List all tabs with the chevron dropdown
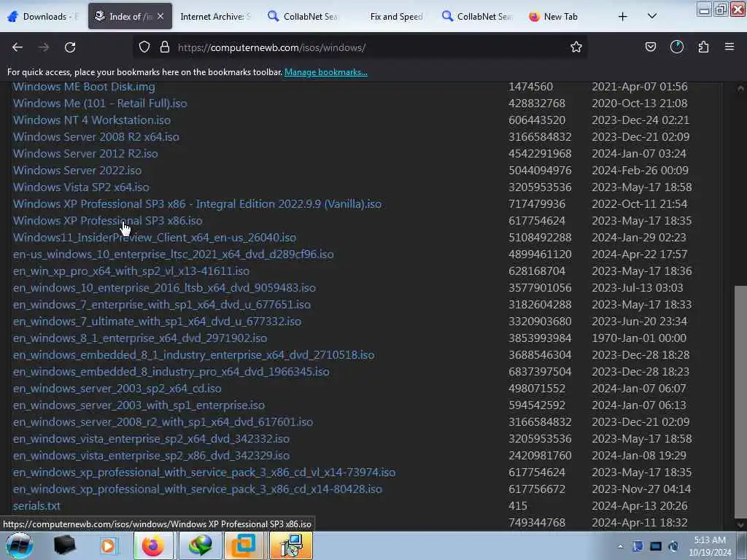Viewport: 747px width, 560px height. pyautogui.click(x=652, y=16)
